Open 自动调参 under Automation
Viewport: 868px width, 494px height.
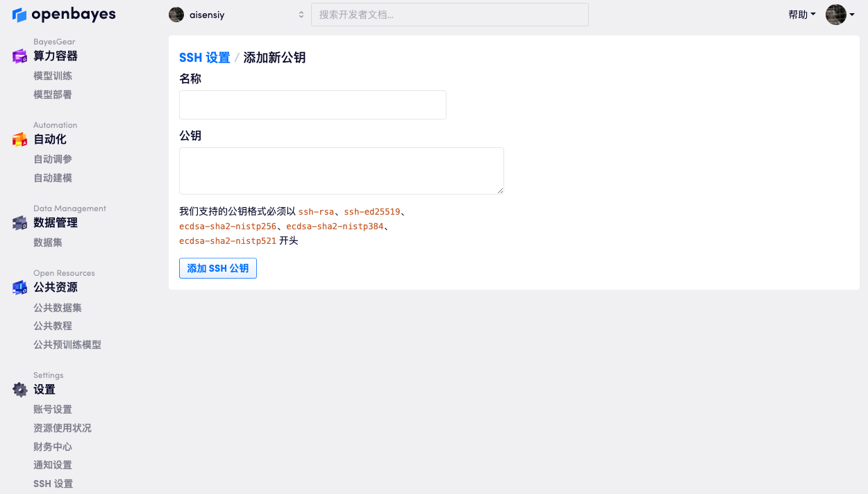53,159
